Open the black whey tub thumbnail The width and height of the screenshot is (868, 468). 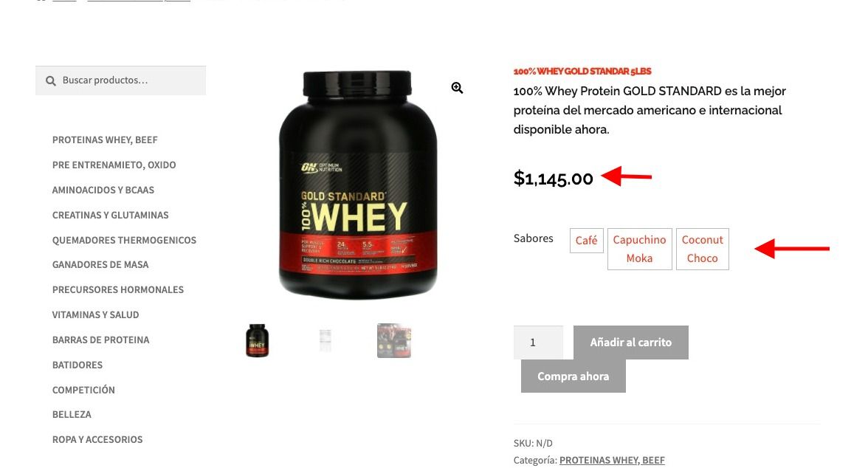point(258,340)
